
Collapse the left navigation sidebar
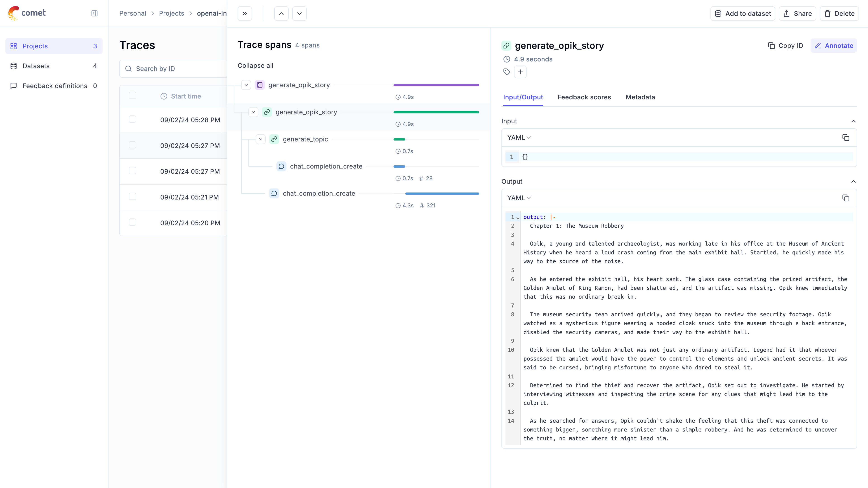click(x=94, y=13)
